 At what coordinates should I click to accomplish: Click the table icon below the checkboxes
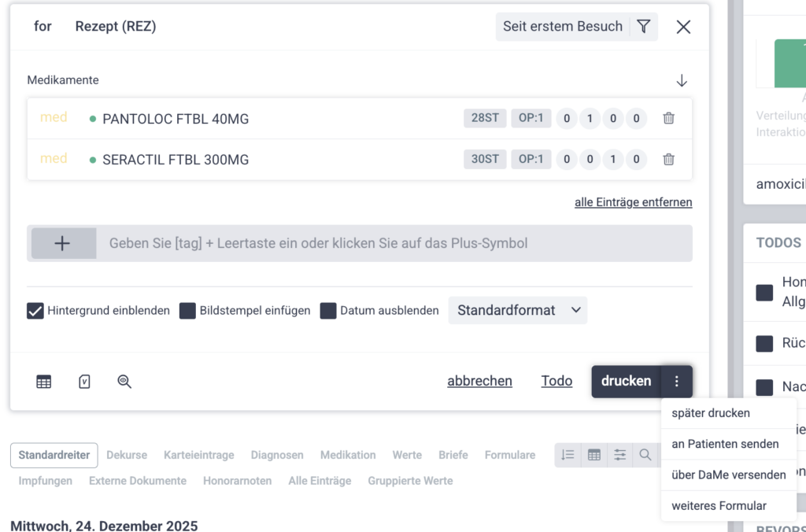pyautogui.click(x=44, y=382)
